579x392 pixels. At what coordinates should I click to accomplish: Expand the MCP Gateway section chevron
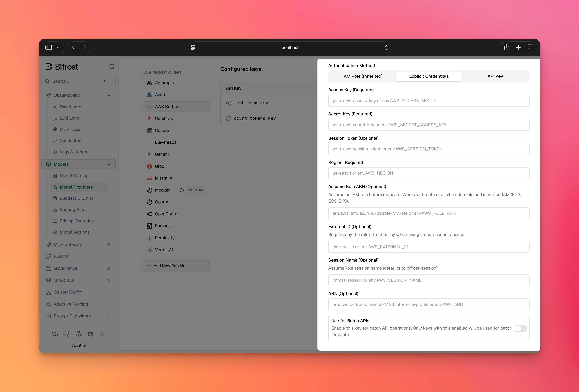pos(109,244)
